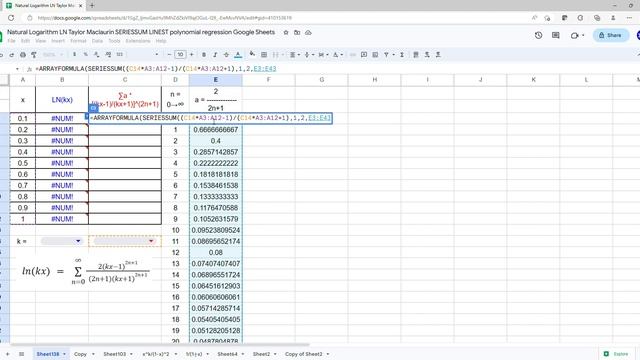
Task: Open new browser tab
Action: coord(92,6)
